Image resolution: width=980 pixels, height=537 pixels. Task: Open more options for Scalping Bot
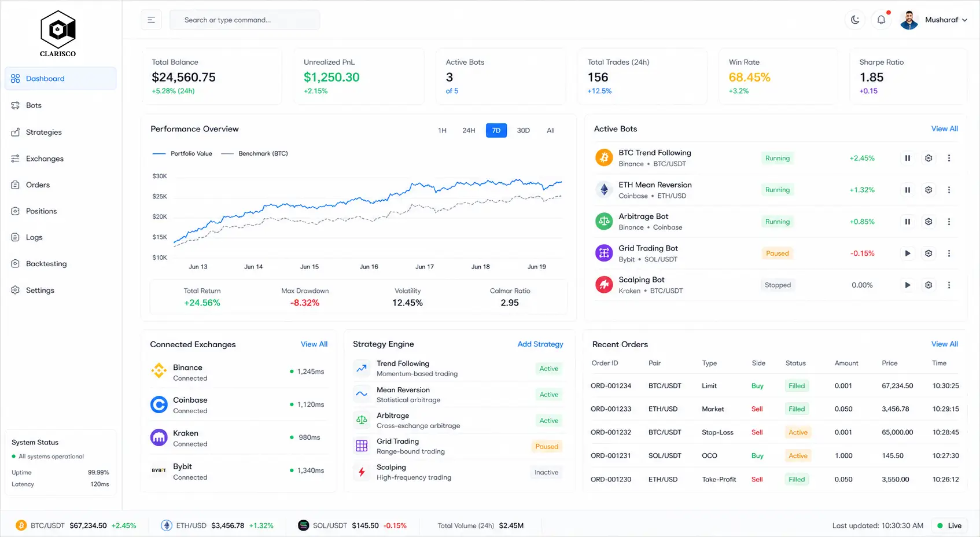click(x=949, y=285)
